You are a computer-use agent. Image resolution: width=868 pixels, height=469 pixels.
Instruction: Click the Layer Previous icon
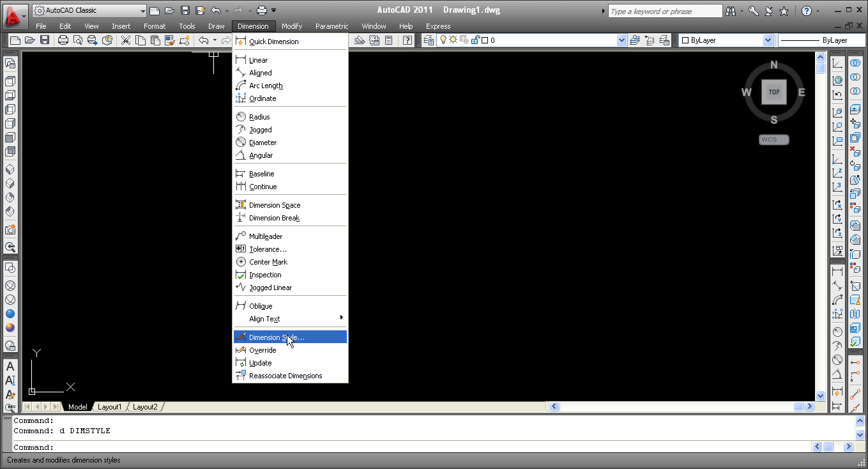pyautogui.click(x=650, y=40)
